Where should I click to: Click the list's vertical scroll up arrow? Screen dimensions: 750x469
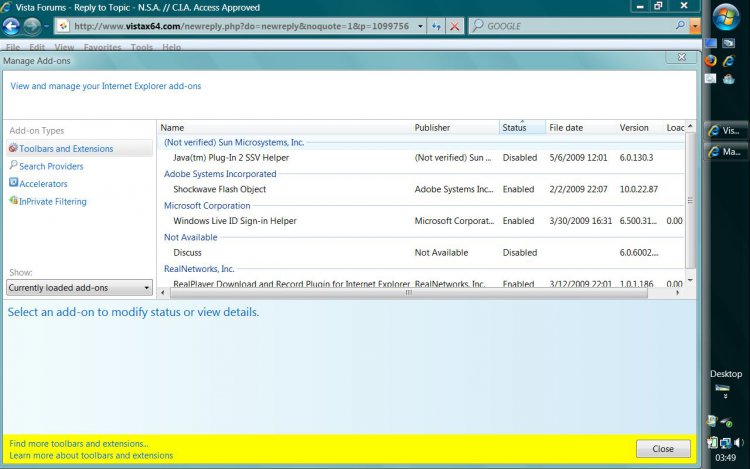690,126
